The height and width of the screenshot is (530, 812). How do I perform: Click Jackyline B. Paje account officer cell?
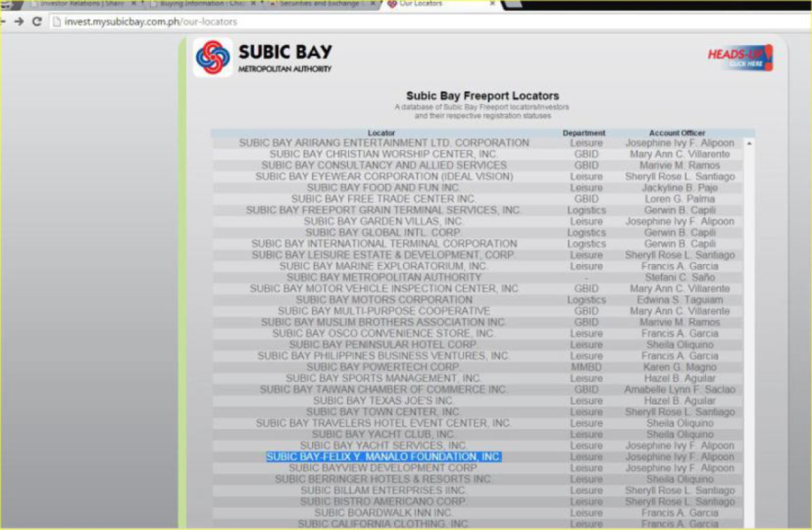point(679,188)
